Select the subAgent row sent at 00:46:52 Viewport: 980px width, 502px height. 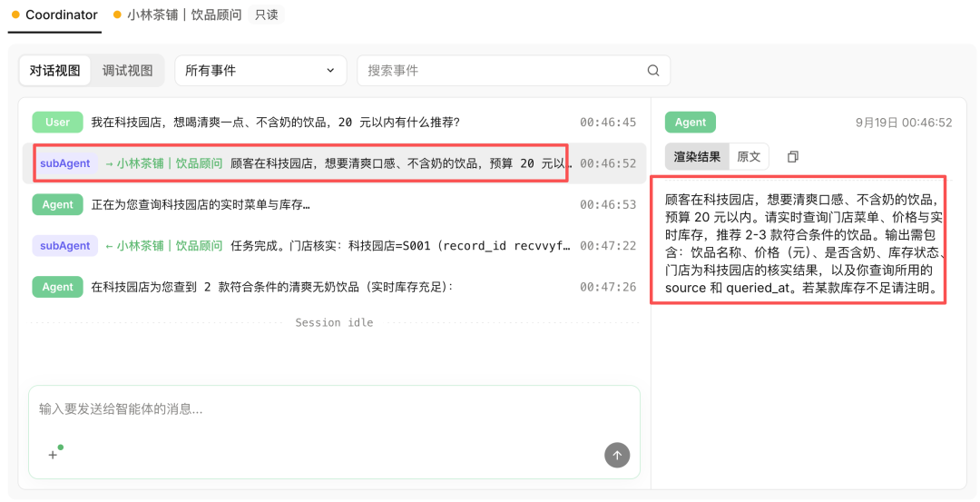click(334, 163)
